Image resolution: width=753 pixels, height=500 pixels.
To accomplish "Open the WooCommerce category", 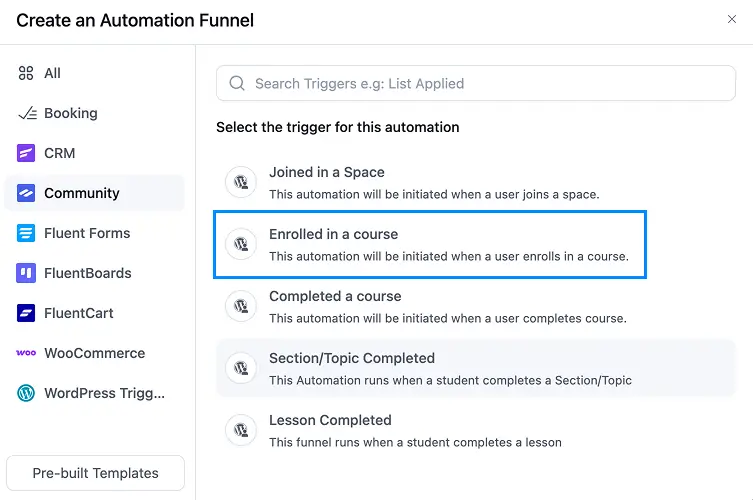I will click(x=95, y=353).
